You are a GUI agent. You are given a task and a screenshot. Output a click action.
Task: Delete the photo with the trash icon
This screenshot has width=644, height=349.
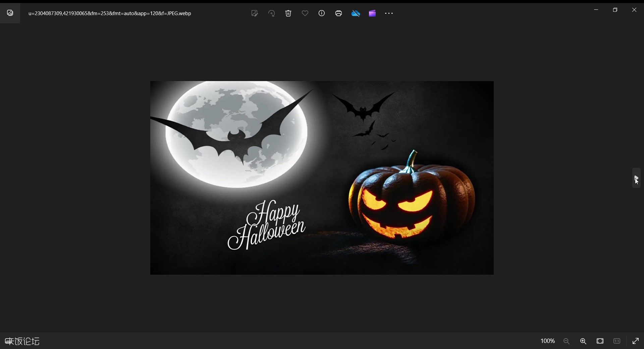pos(288,13)
